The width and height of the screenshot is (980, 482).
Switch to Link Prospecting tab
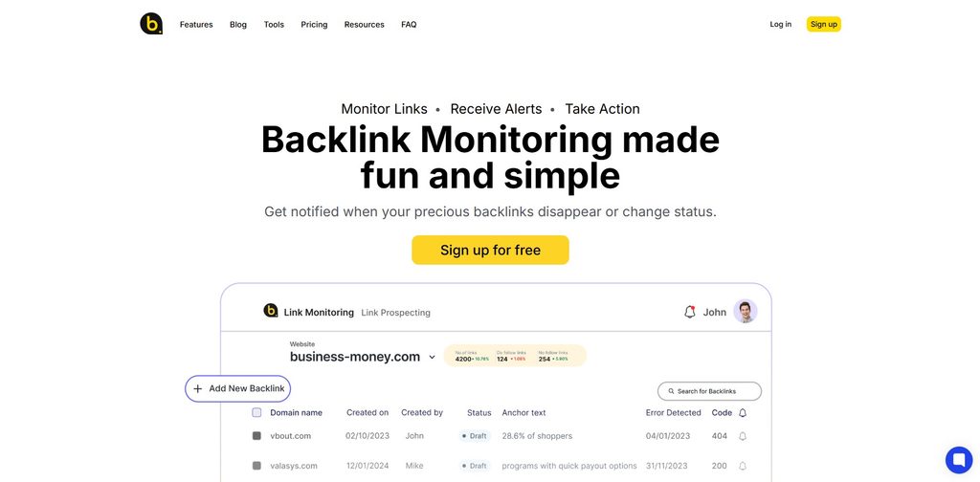pos(395,312)
